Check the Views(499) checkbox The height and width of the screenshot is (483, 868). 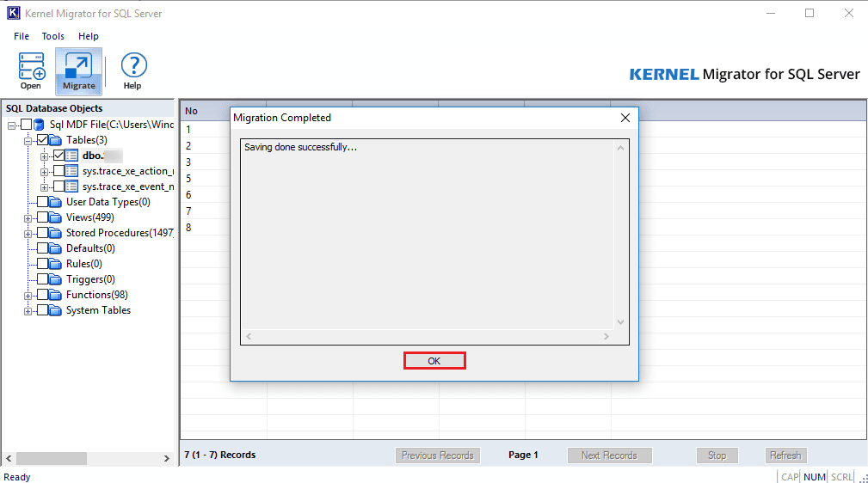point(43,217)
